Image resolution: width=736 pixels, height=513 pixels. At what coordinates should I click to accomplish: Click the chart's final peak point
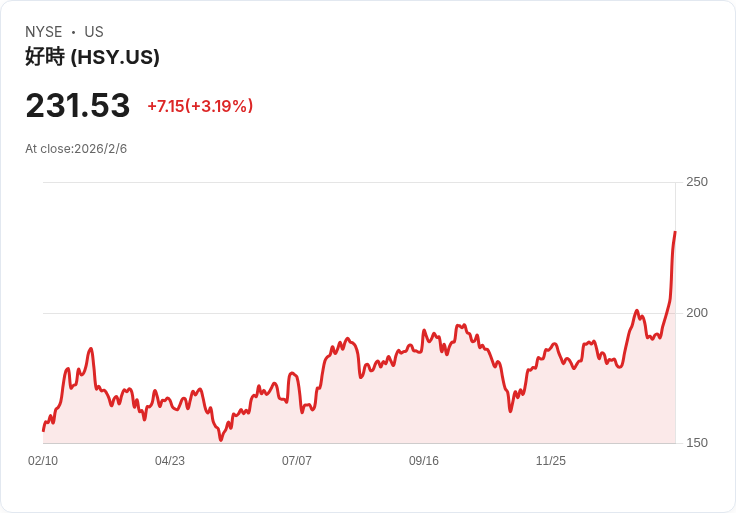pos(675,232)
